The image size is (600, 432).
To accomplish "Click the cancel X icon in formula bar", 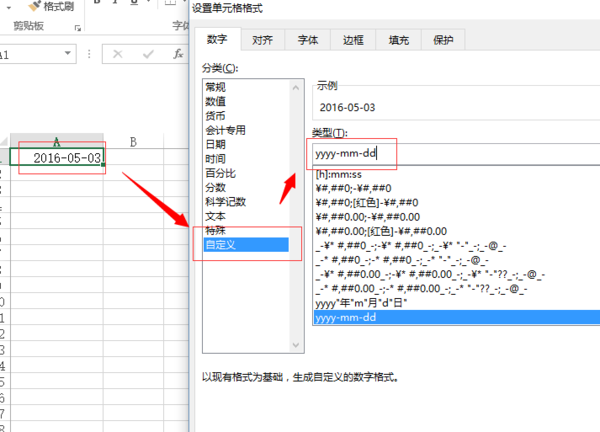I will [x=118, y=53].
